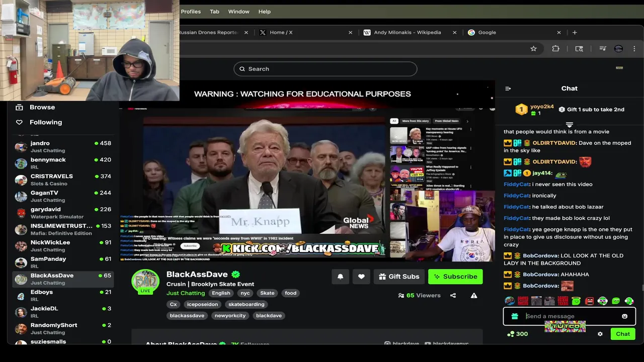
Task: Click the share stream icon
Action: [453, 296]
